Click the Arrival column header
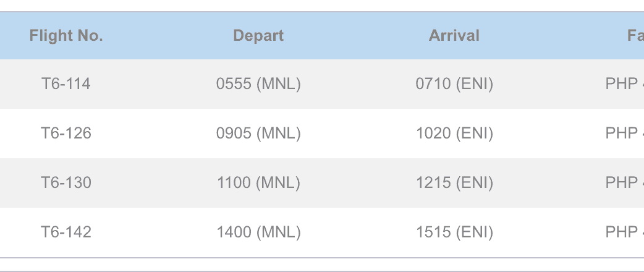Viewport: 644px width, 272px height. (x=454, y=36)
